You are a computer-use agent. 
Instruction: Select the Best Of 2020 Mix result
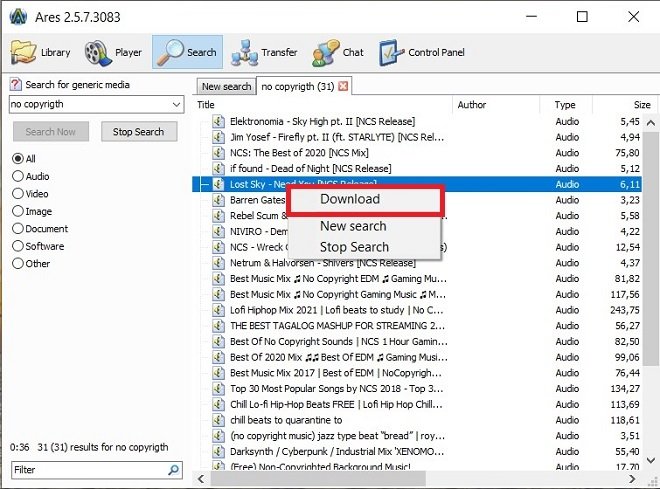[x=338, y=357]
